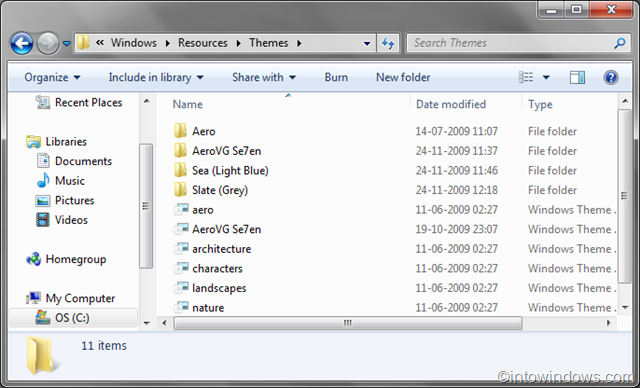640x388 pixels.
Task: Click the Themes breadcrumb segment
Action: (x=269, y=43)
